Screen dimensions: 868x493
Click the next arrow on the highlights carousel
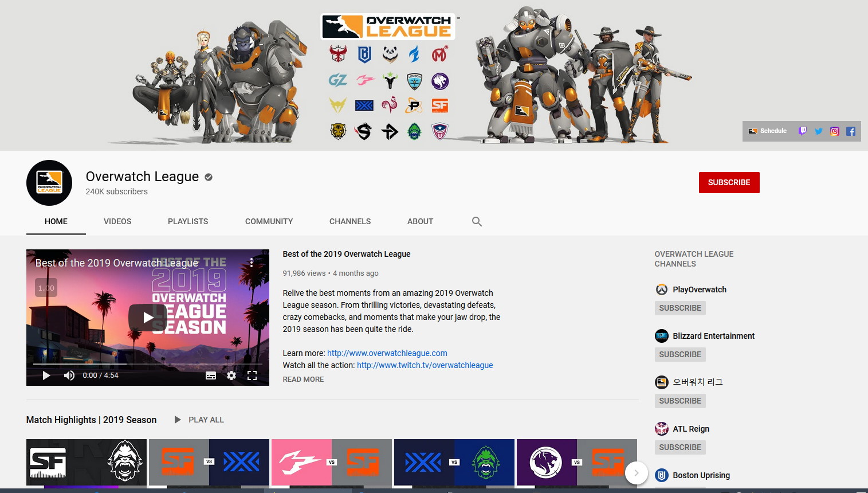(x=636, y=473)
